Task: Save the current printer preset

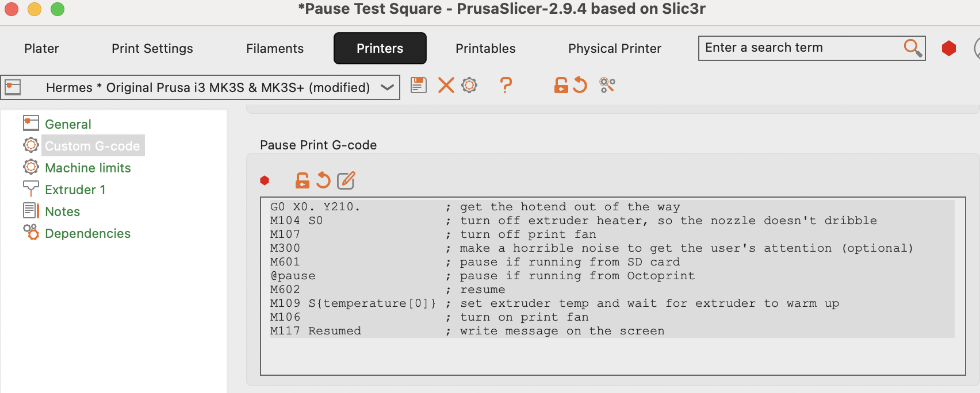Action: 419,86
